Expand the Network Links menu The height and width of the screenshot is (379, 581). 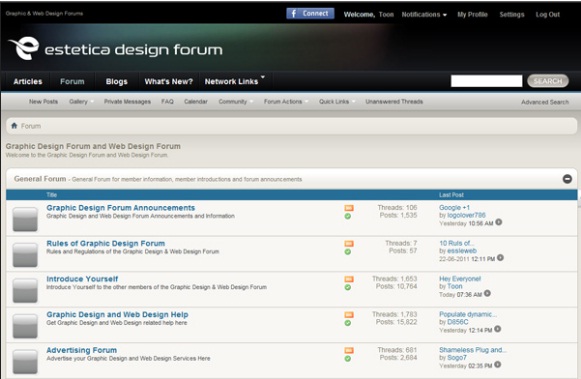pos(235,81)
